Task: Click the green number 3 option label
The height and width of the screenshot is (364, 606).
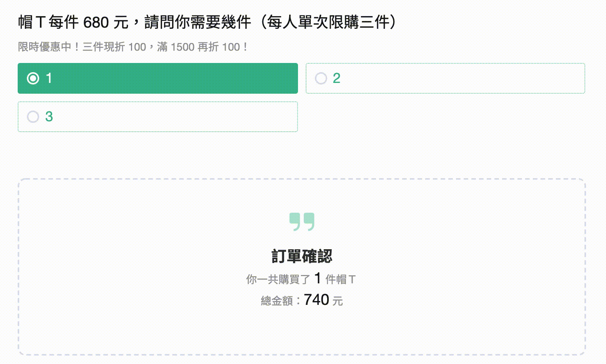Action: point(49,117)
